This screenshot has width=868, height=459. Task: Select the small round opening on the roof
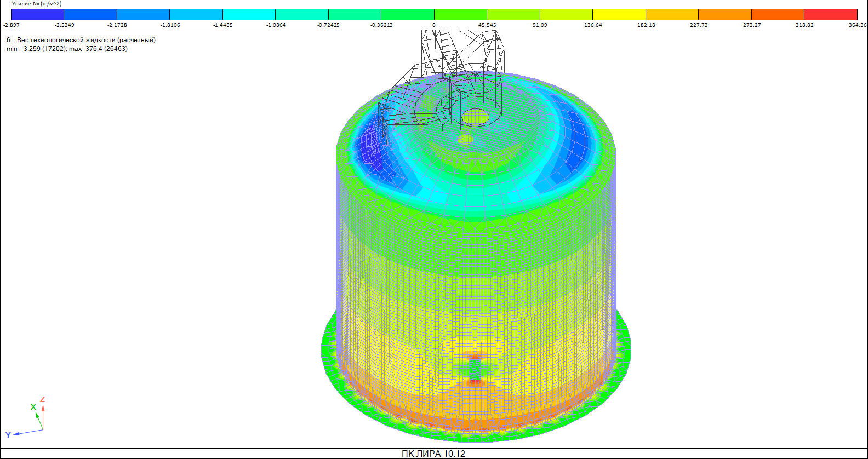click(x=465, y=139)
